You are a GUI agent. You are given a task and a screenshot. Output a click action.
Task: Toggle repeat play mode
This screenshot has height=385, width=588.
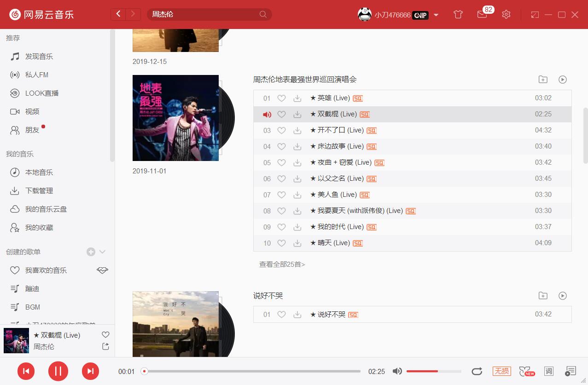(x=477, y=371)
